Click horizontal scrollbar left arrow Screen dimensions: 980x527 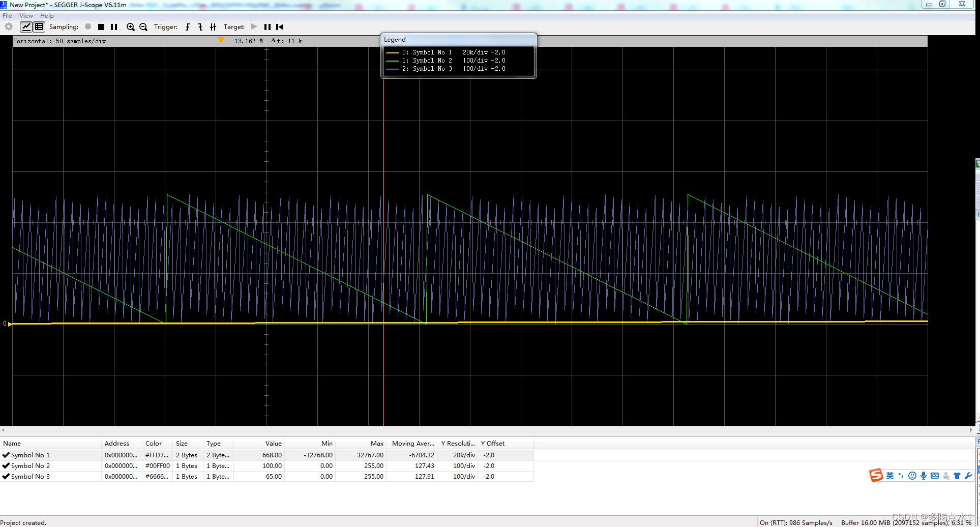click(x=3, y=430)
